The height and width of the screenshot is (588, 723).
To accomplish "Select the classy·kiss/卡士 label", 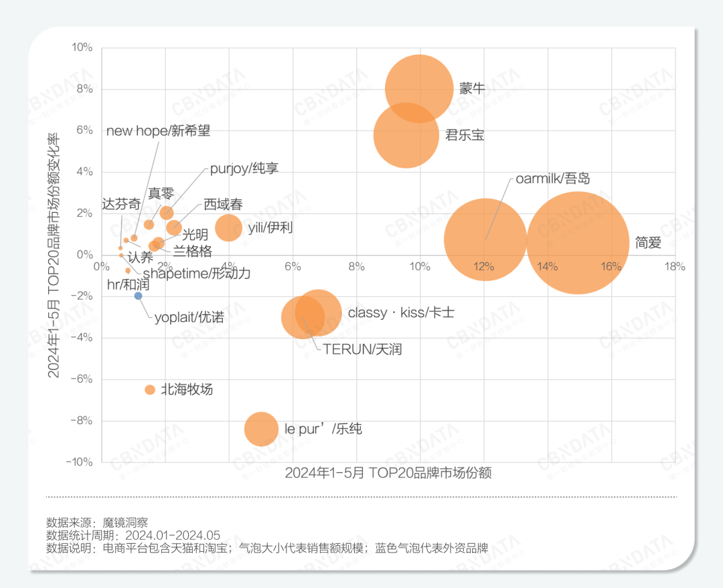I will (401, 312).
